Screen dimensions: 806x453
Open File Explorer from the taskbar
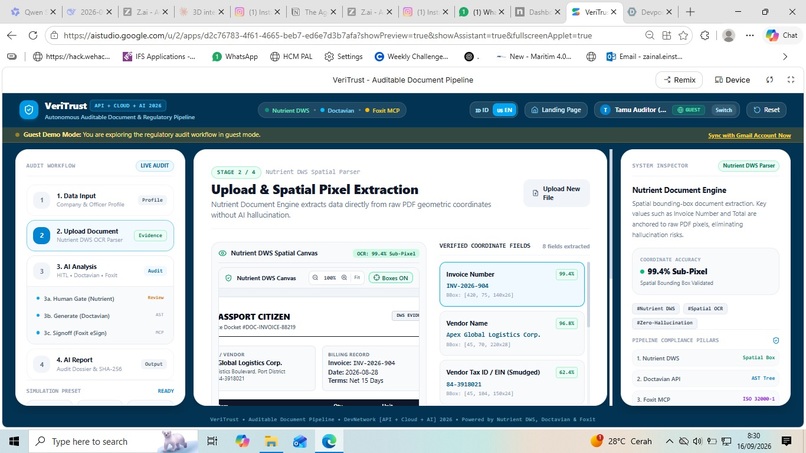coord(271,441)
